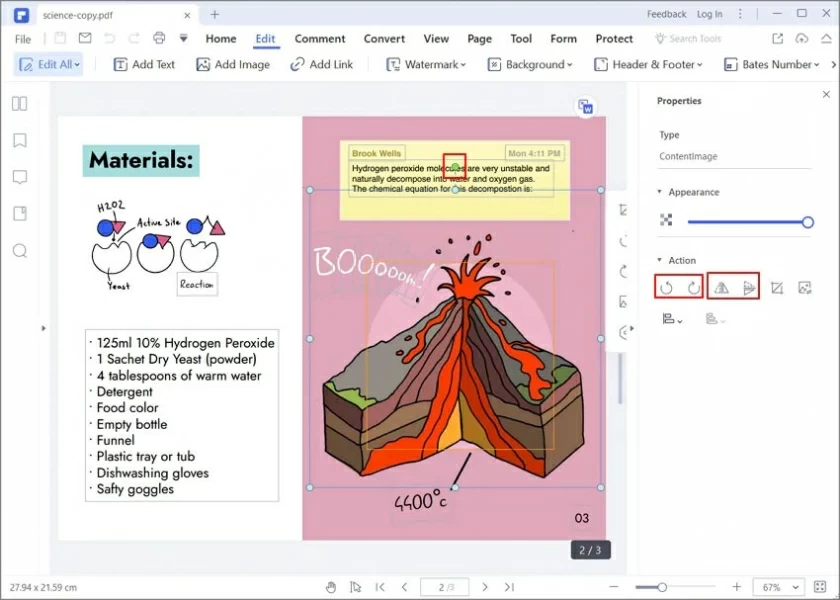Open the Protect ribbon tab
The image size is (840, 600).
(613, 39)
